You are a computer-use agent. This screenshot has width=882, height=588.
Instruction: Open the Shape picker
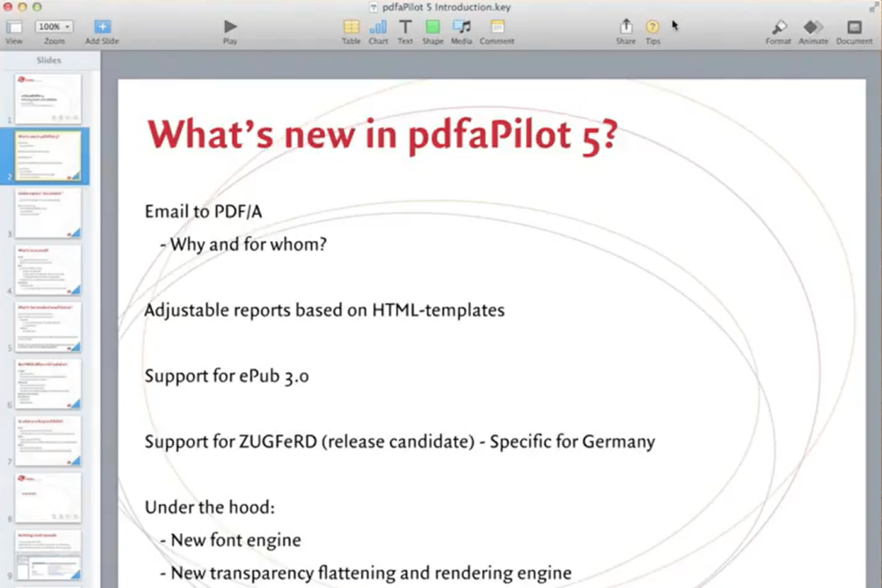click(433, 27)
